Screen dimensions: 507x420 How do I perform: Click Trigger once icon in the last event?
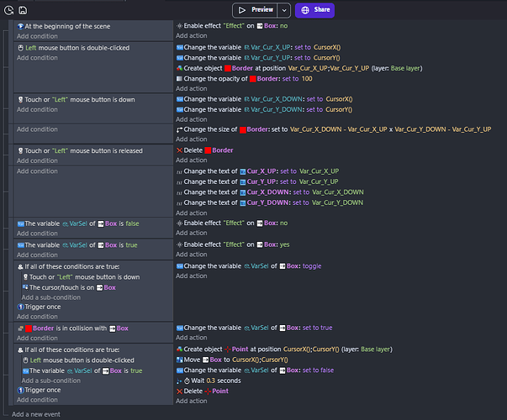21,391
